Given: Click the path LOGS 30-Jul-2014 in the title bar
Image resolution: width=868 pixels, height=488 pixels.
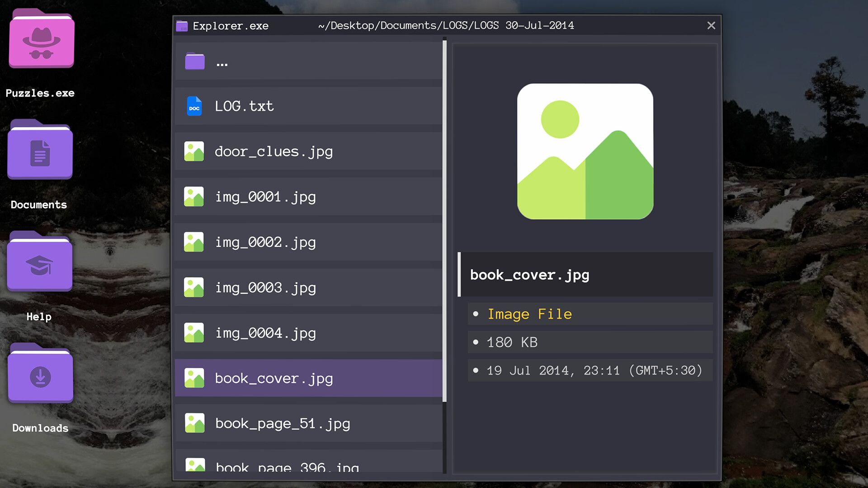Looking at the screenshot, I should point(445,25).
